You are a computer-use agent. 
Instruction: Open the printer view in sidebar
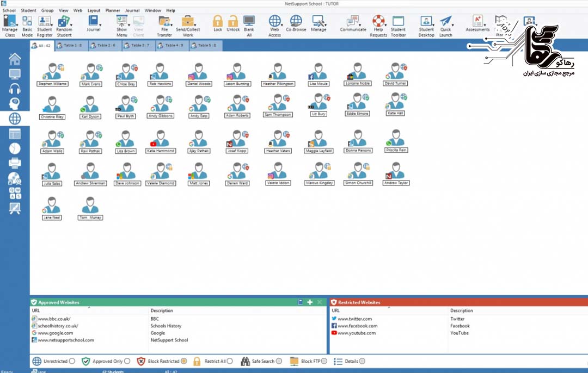point(15,163)
